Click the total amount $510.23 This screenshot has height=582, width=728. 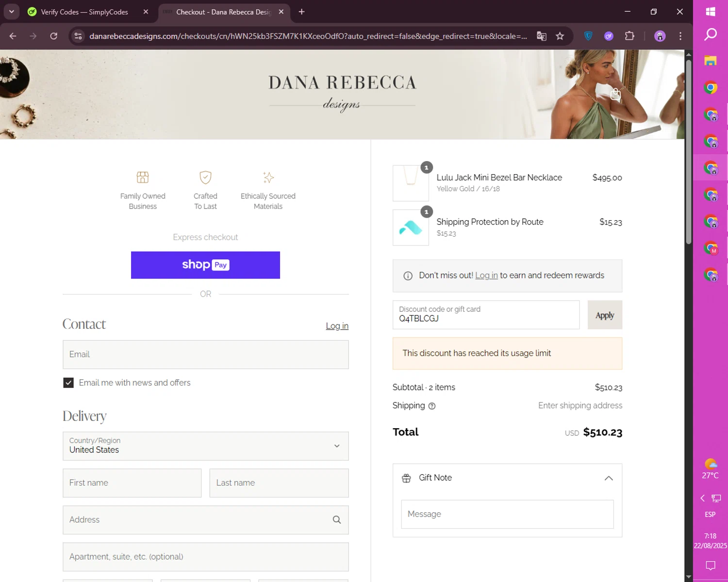(x=603, y=432)
